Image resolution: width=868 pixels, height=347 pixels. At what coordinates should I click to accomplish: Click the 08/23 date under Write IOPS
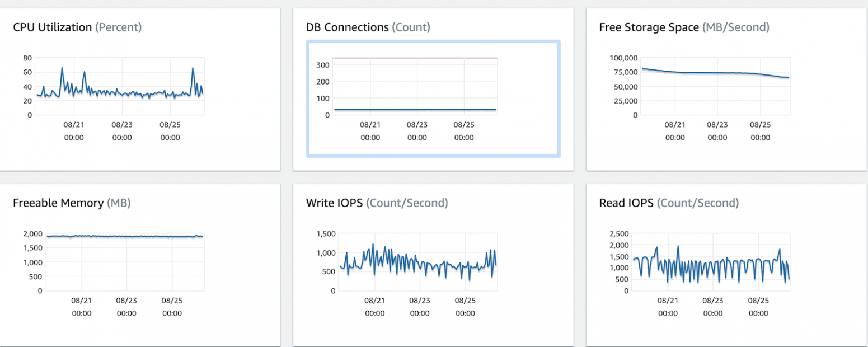click(x=417, y=302)
